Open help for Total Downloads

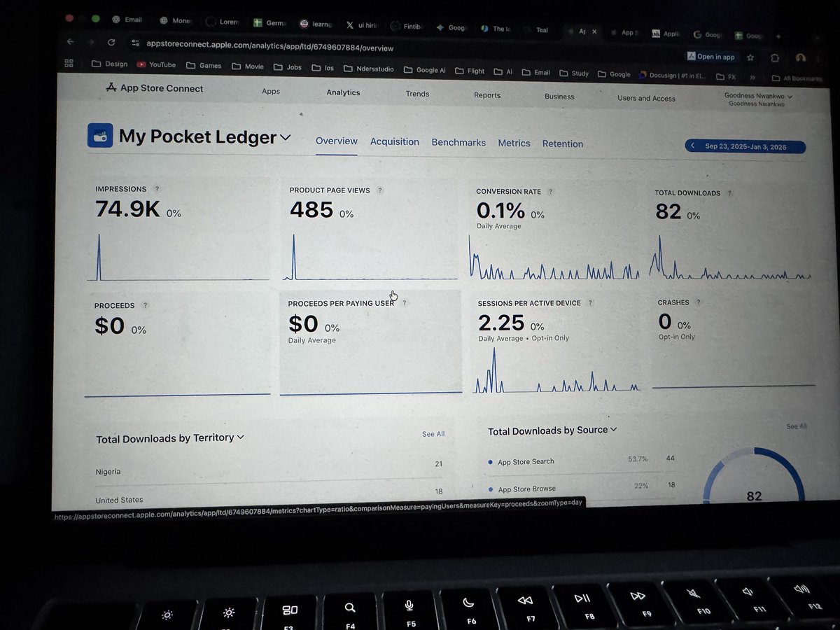tap(730, 193)
